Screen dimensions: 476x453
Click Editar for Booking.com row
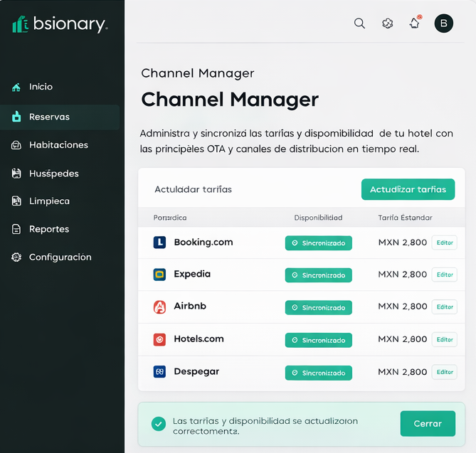(445, 243)
